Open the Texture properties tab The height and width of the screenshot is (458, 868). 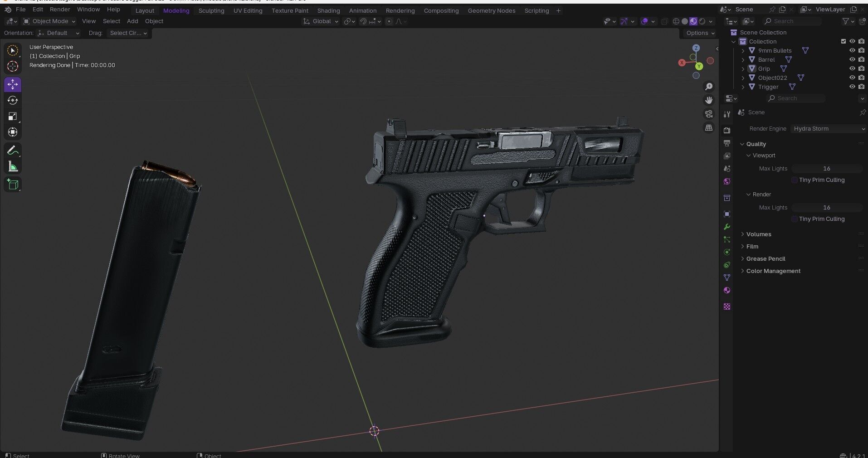(x=727, y=307)
